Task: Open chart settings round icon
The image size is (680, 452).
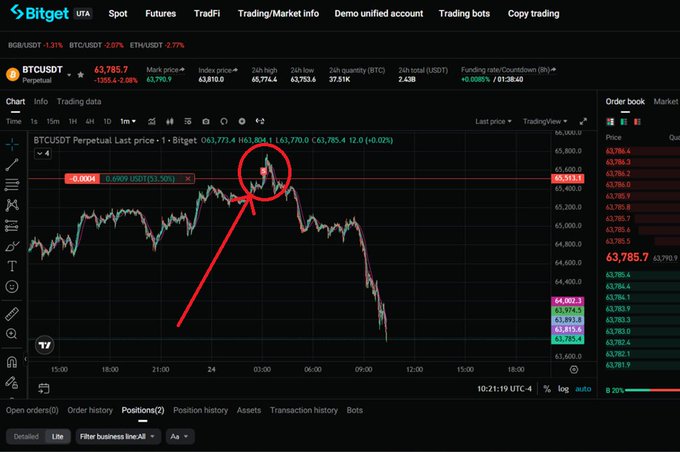Action: point(242,121)
